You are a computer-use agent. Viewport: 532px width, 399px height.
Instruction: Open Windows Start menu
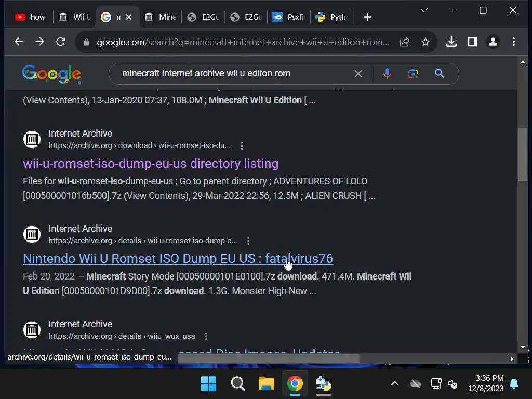[x=208, y=384]
